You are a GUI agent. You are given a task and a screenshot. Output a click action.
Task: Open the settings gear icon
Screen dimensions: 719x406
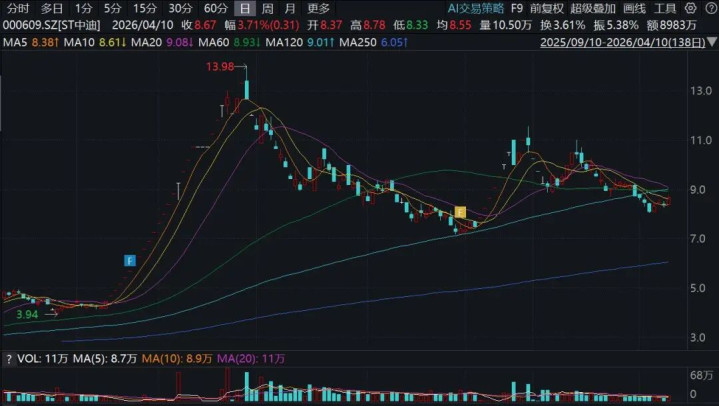tap(691, 8)
